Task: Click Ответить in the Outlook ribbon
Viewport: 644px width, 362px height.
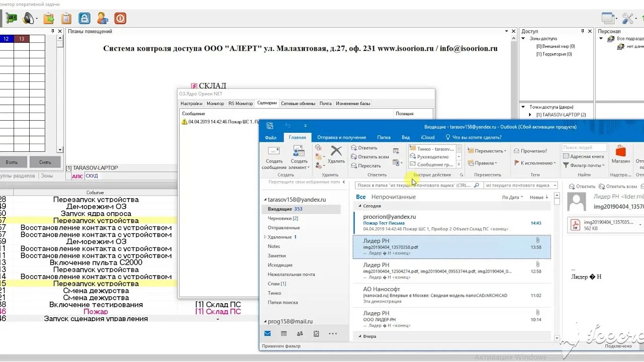Action: tap(364, 148)
